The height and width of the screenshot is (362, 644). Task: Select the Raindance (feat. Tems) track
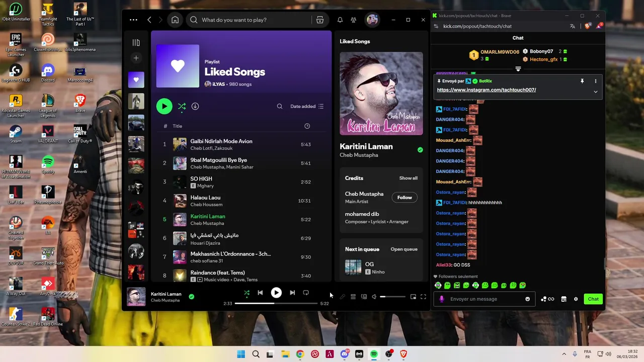[242, 276]
